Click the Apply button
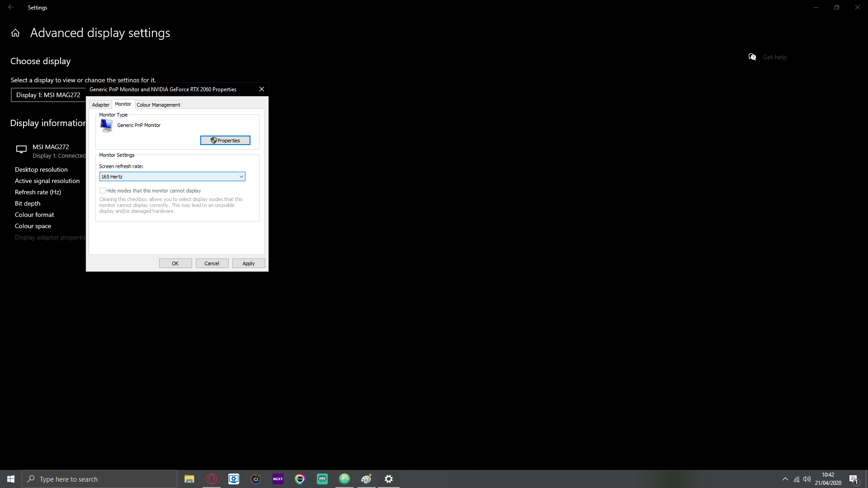 pyautogui.click(x=248, y=263)
